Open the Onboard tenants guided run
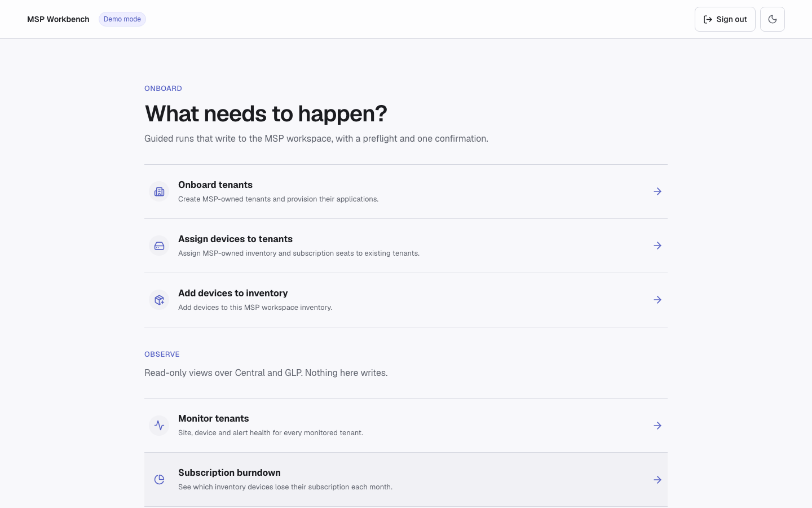 [406, 191]
